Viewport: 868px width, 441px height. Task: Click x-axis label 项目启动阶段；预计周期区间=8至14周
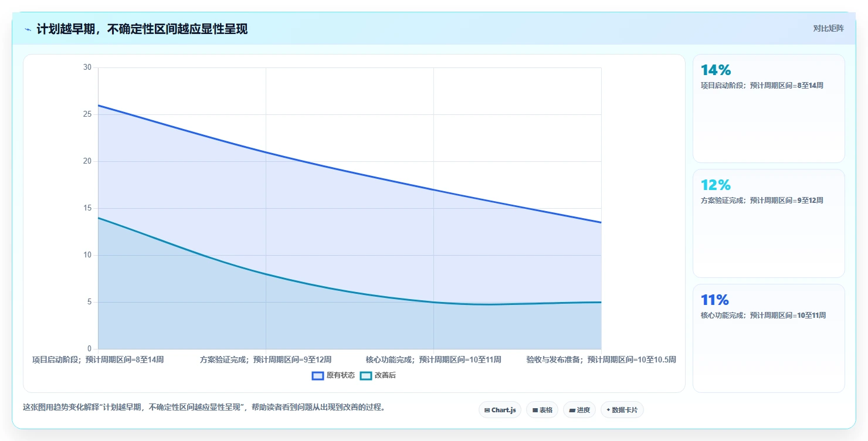coord(98,359)
